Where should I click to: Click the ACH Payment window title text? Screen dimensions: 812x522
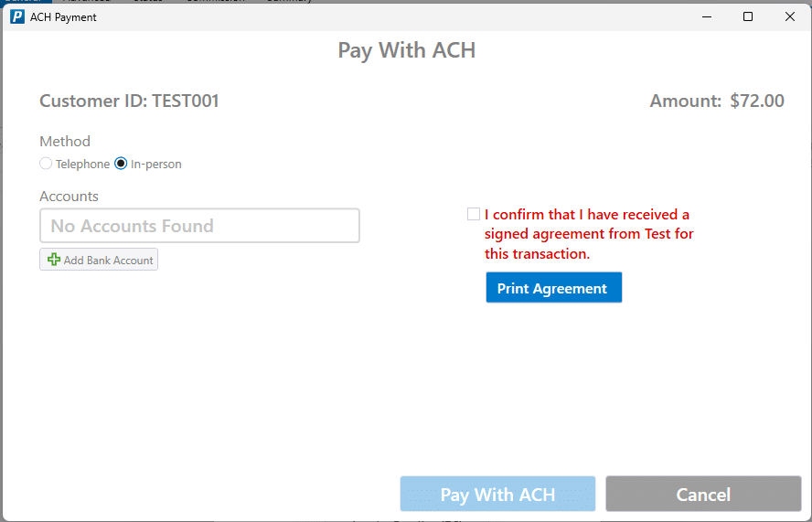point(63,17)
